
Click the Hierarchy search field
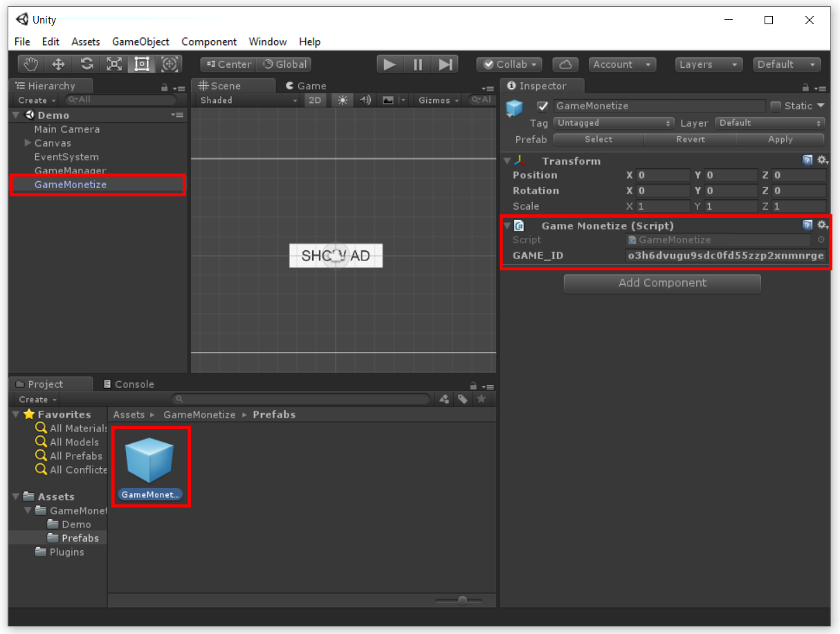pyautogui.click(x=120, y=100)
